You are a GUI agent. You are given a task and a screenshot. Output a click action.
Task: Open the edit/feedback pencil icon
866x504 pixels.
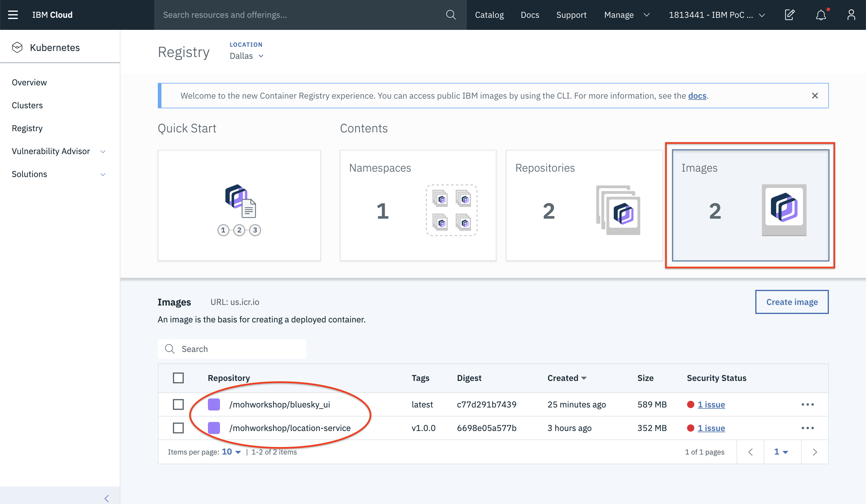tap(790, 15)
